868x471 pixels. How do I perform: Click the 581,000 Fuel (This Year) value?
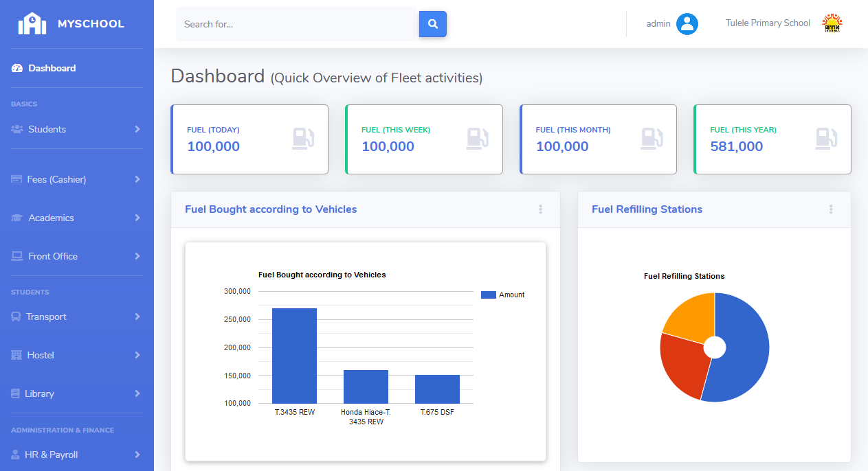coord(737,146)
